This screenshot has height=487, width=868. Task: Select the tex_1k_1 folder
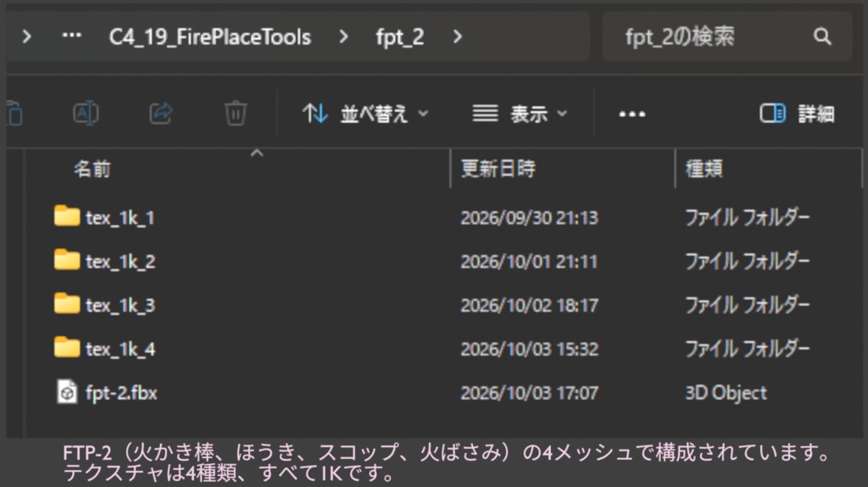click(x=120, y=218)
